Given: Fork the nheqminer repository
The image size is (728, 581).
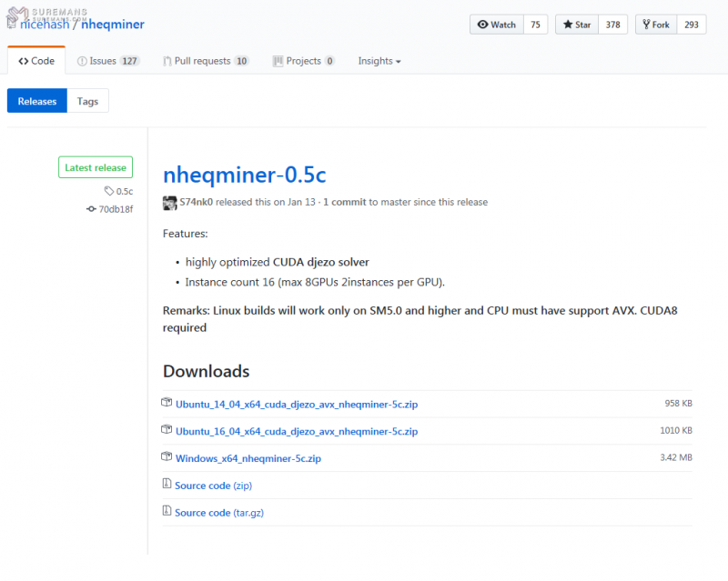Looking at the screenshot, I should (x=656, y=25).
